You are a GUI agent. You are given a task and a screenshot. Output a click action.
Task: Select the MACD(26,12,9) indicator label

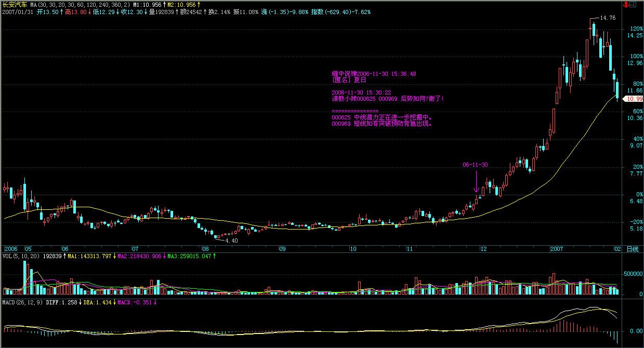22,302
